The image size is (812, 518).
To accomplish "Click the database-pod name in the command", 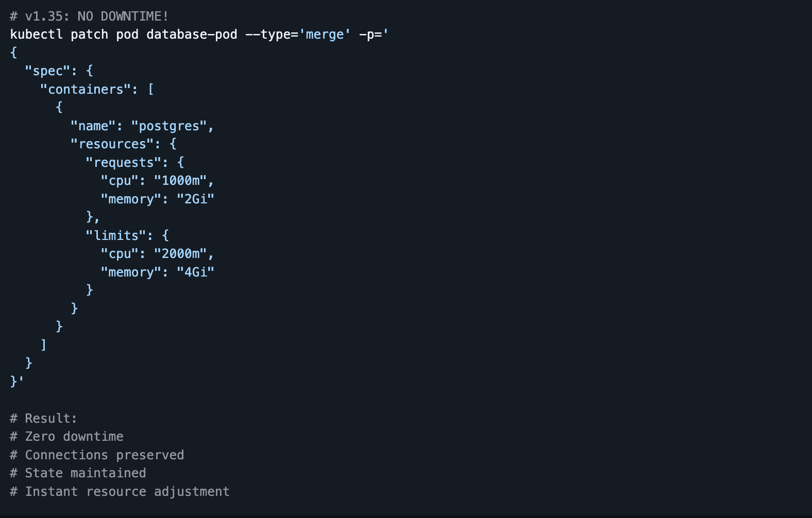I will coord(192,34).
